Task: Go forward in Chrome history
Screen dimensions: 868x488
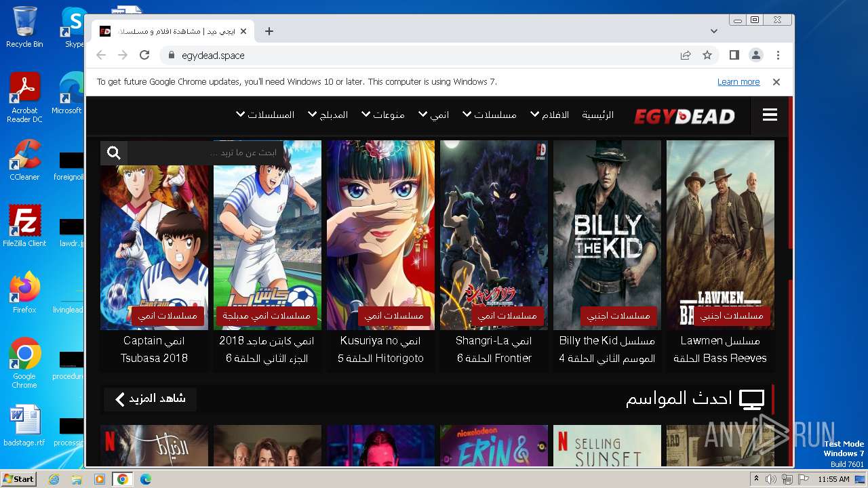Action: [123, 56]
